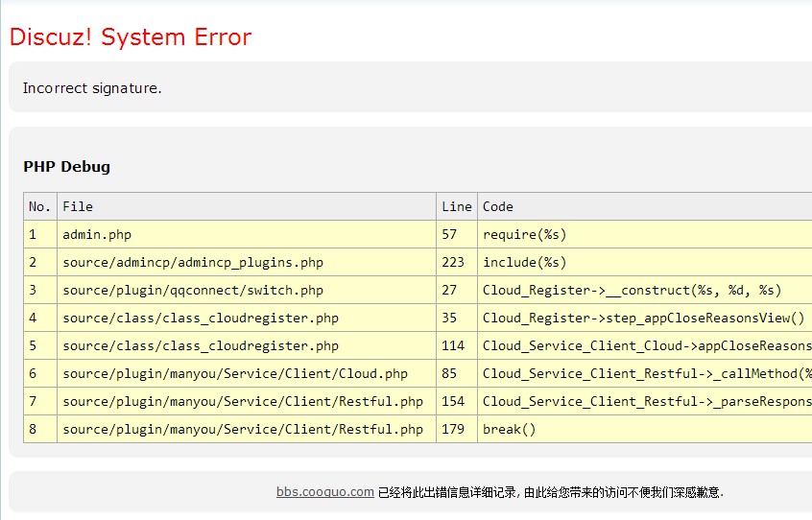Select class_cloudregister.php cell in row 5
The image size is (812, 520).
click(247, 345)
